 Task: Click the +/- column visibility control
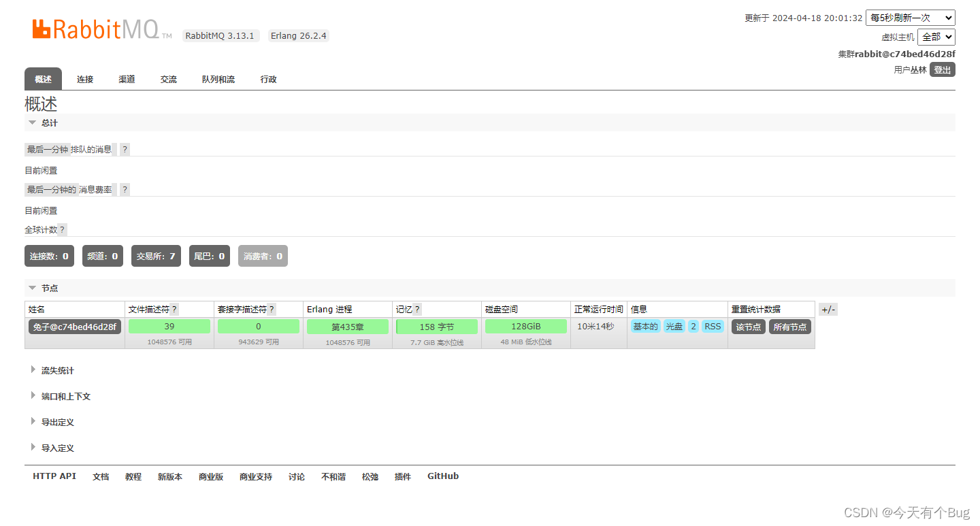(x=828, y=308)
